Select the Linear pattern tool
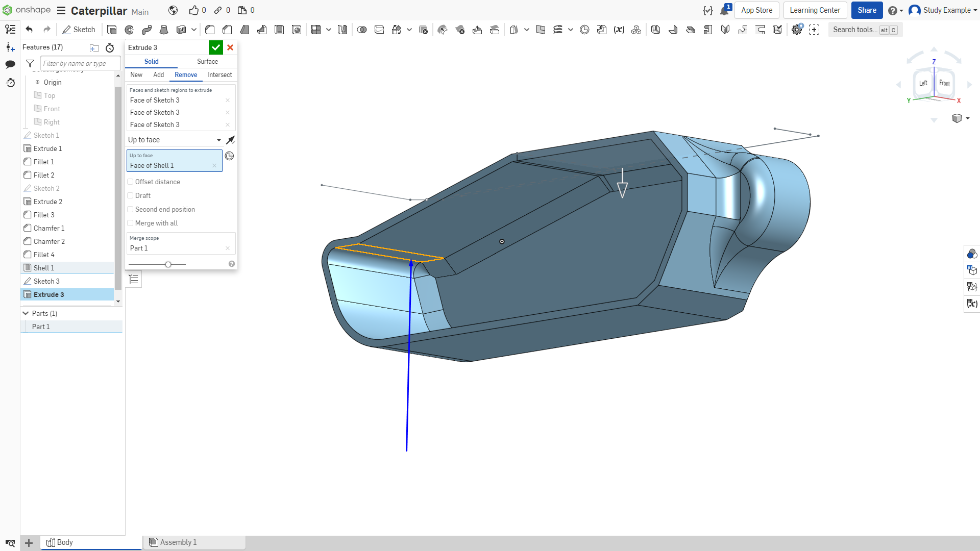This screenshot has width=980, height=551. (x=316, y=30)
